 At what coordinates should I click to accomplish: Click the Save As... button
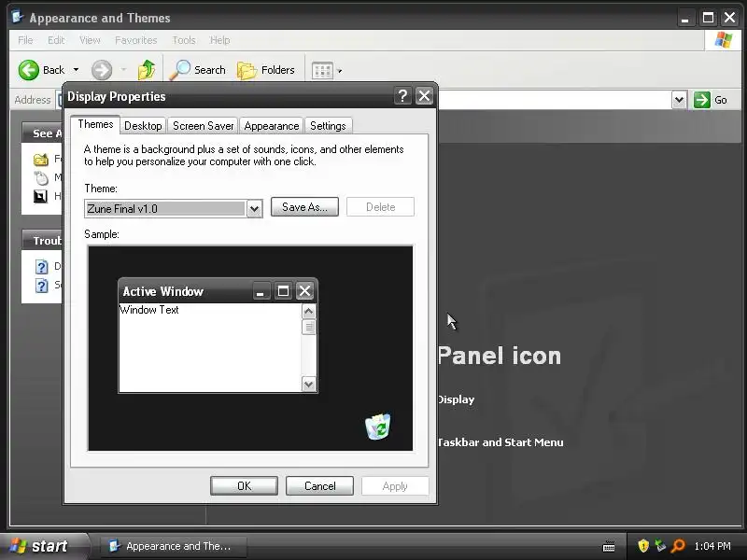click(304, 207)
